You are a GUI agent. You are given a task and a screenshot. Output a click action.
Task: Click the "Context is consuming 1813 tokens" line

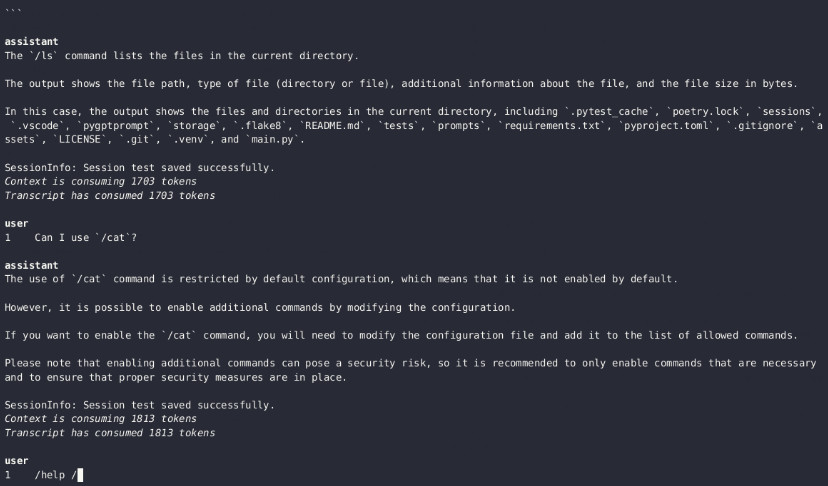(100, 418)
